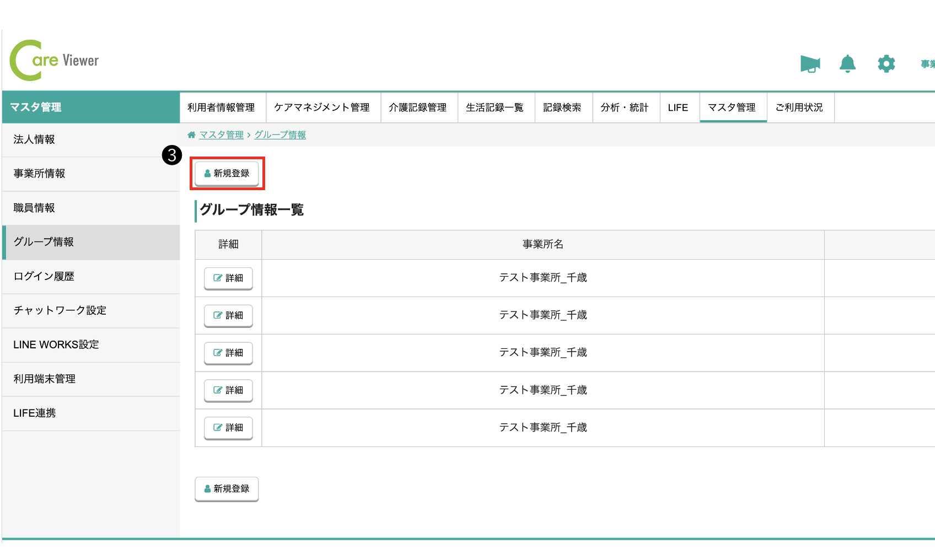Viewport: 935px width, 560px height.
Task: Open ログイン履歴 from the sidebar
Action: (42, 276)
